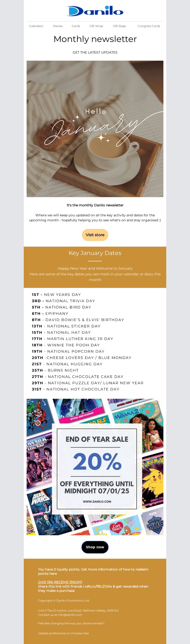This screenshot has width=190, height=644.
Task: Open the GIVE 15% RECEIVE 15%OFF link
Action: click(60, 582)
